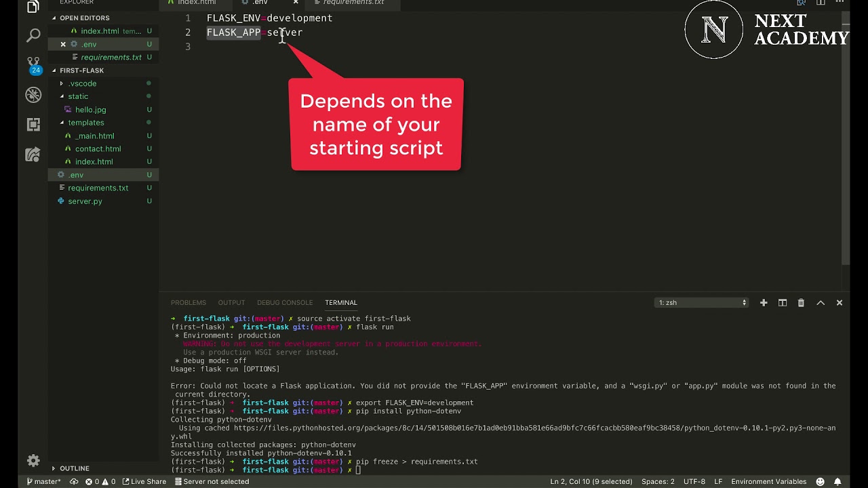The width and height of the screenshot is (868, 488).
Task: Open the Debug view in activity bar
Action: click(33, 95)
